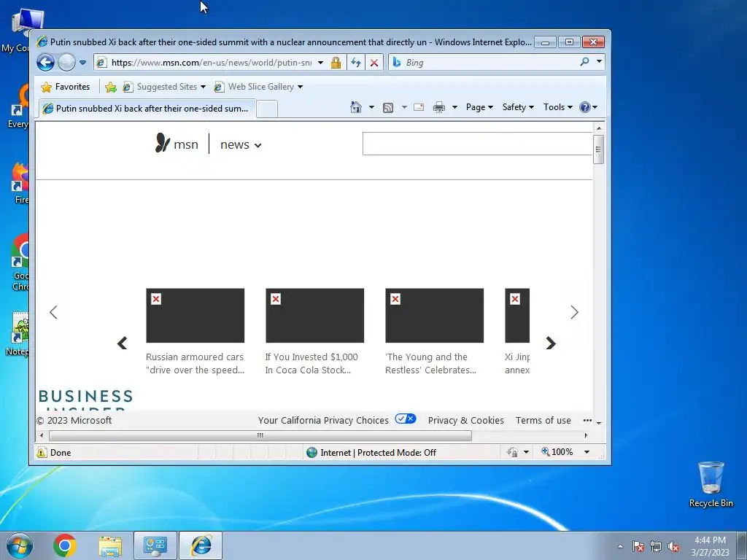
Task: Open the Page menu
Action: coord(479,107)
